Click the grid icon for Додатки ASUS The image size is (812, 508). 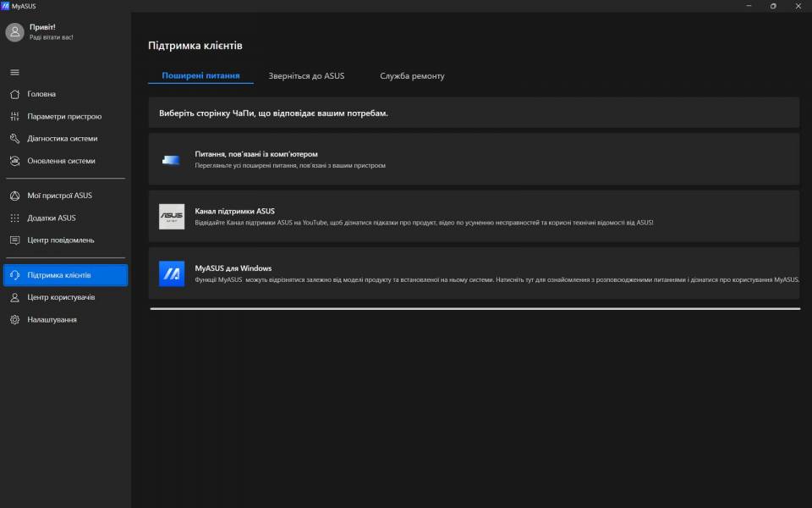[x=14, y=218]
